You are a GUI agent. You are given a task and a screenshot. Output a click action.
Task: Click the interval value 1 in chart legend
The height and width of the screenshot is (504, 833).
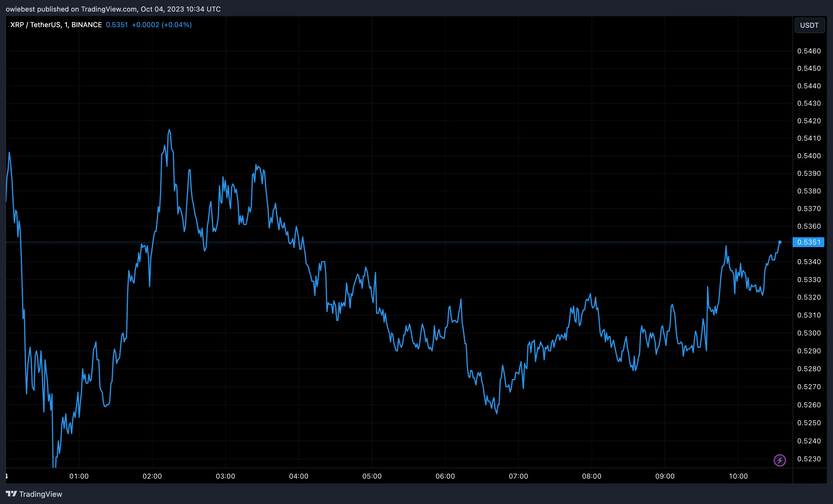[x=66, y=24]
